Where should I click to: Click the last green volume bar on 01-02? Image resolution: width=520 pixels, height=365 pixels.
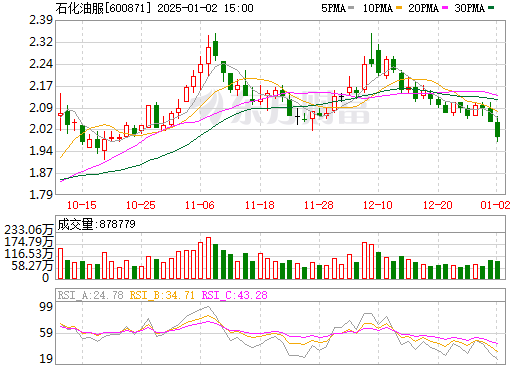pos(497,270)
